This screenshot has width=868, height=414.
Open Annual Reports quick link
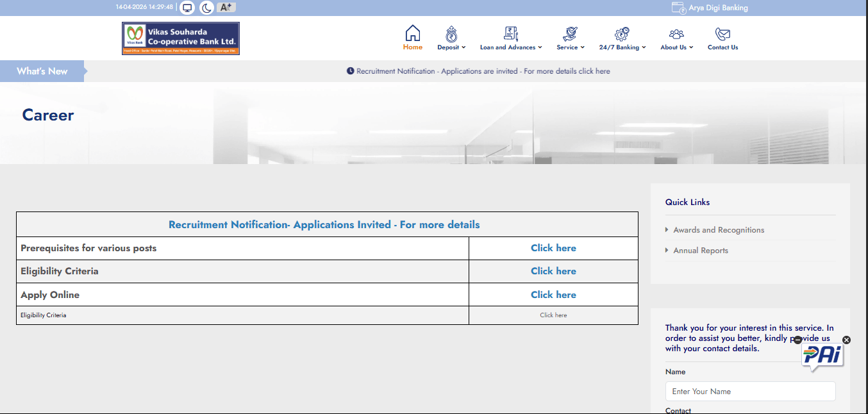[701, 251]
